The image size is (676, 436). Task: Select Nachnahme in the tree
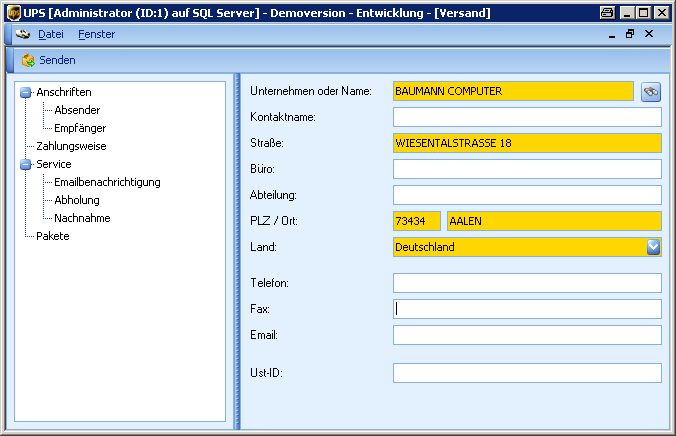click(x=82, y=218)
